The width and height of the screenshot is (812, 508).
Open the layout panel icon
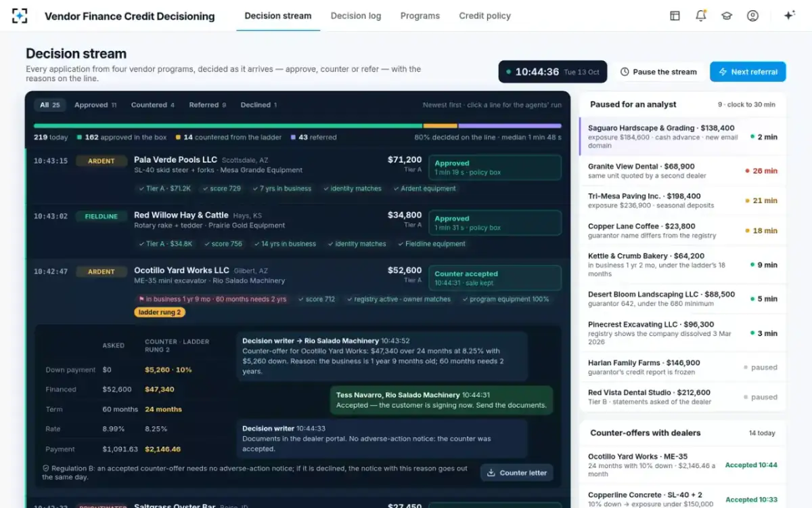click(675, 16)
